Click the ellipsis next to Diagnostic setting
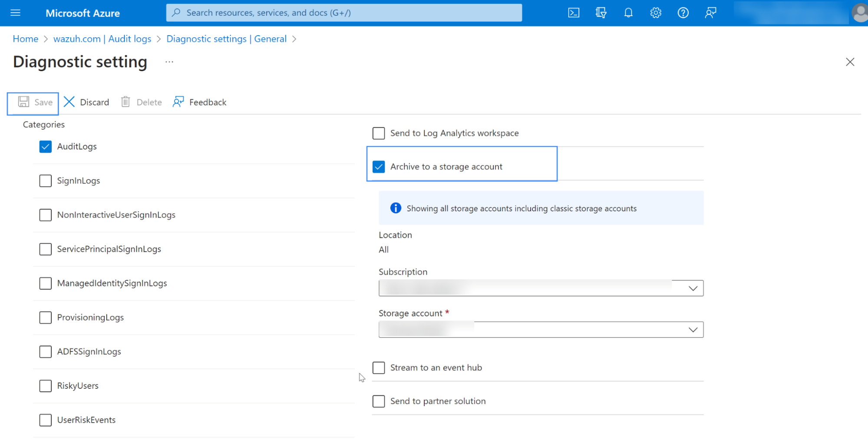 (x=169, y=62)
